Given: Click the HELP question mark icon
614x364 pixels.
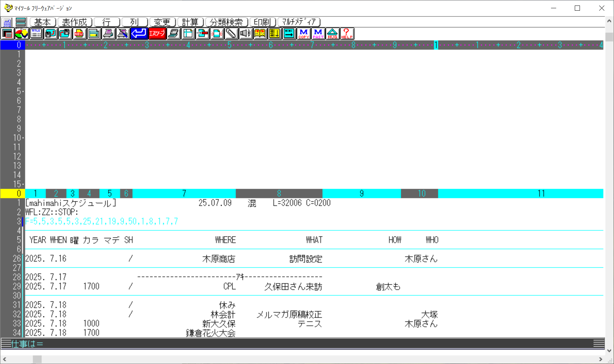Looking at the screenshot, I should pyautogui.click(x=347, y=34).
